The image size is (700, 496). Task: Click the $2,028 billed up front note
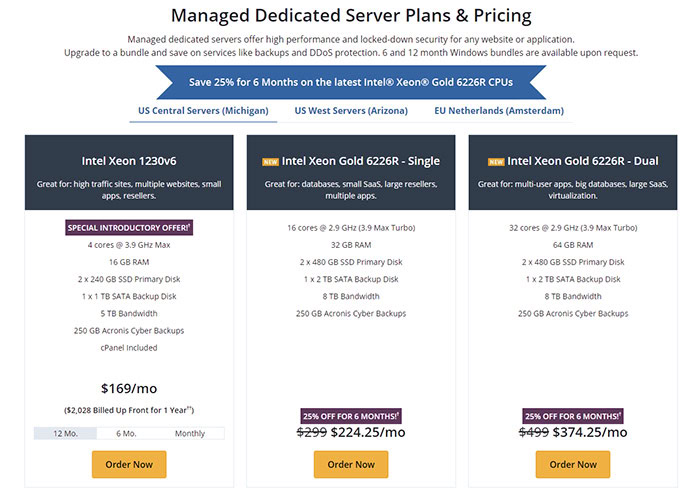pyautogui.click(x=129, y=409)
